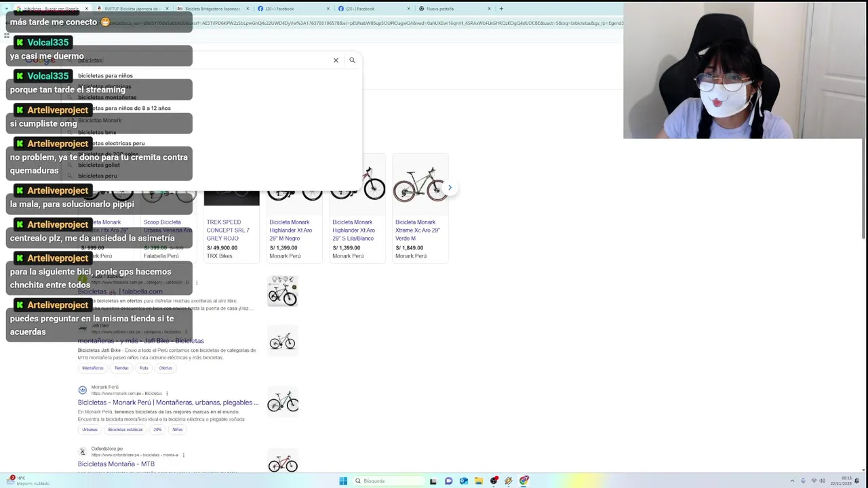Click the Búsqueda taskbar search field
Viewport: 868px width, 488px height.
[x=389, y=481]
